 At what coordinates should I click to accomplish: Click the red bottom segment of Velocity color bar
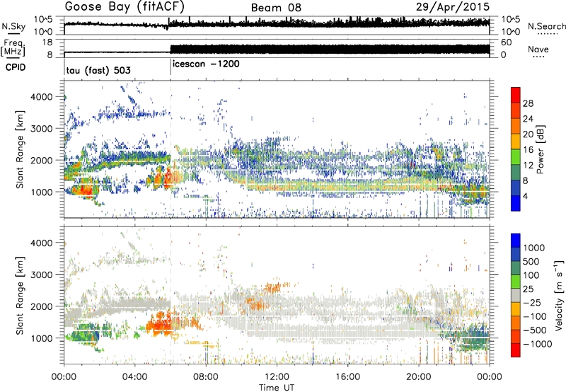(516, 350)
